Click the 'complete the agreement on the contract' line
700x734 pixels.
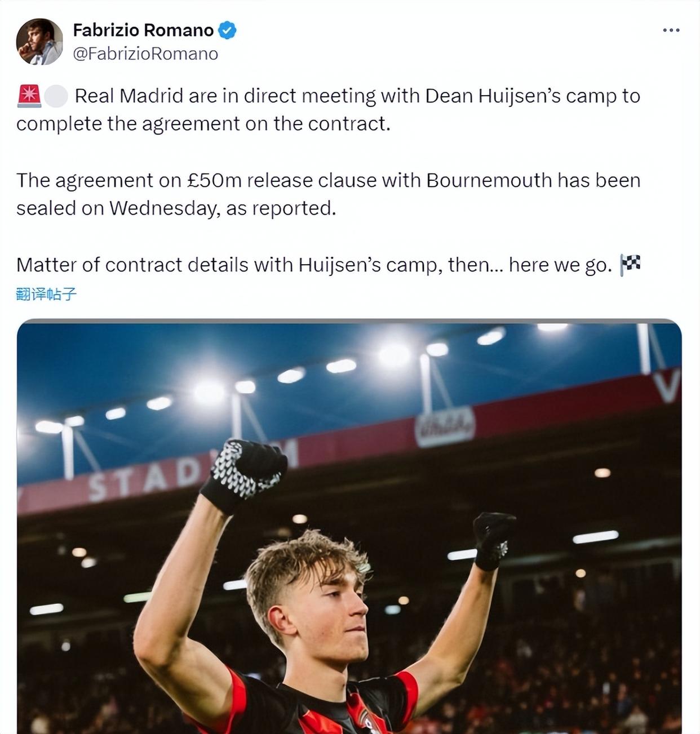[x=203, y=123]
